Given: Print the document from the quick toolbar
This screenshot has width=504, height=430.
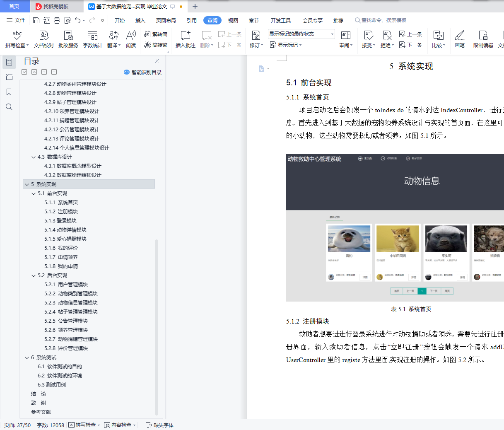Looking at the screenshot, I should point(57,20).
